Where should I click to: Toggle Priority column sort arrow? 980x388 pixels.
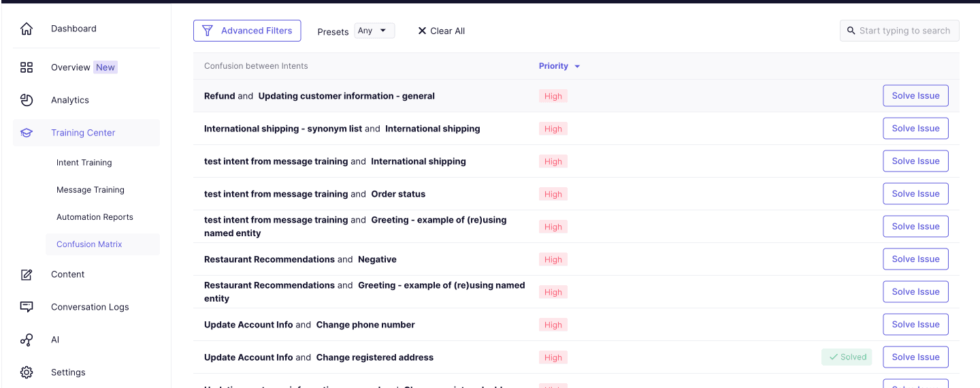point(577,67)
